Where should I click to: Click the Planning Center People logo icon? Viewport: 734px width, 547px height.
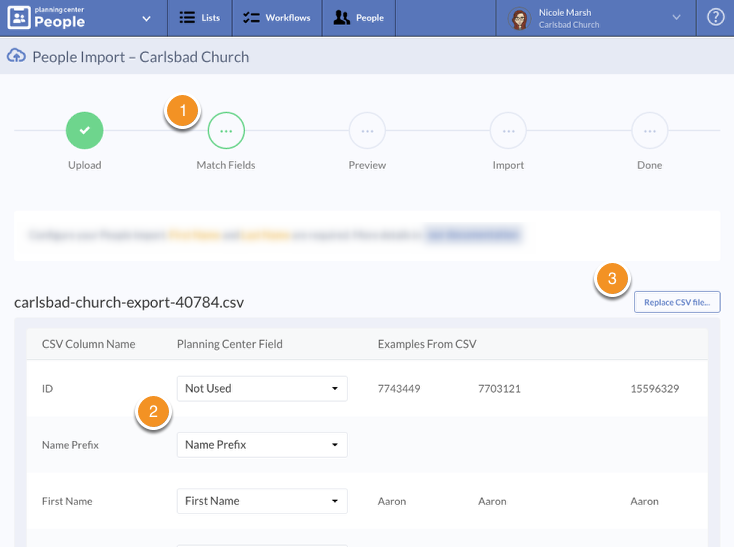(x=19, y=18)
